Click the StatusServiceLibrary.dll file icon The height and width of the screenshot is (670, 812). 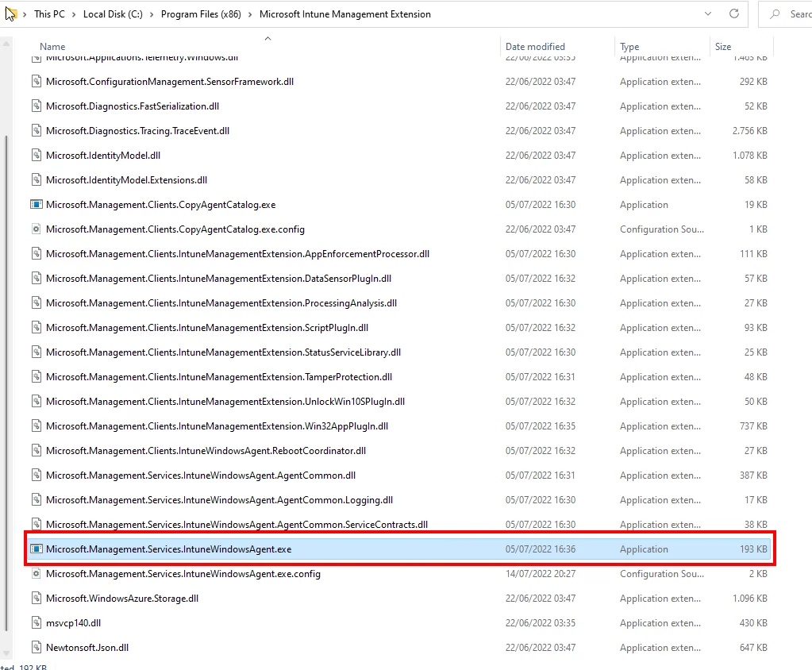(x=37, y=352)
